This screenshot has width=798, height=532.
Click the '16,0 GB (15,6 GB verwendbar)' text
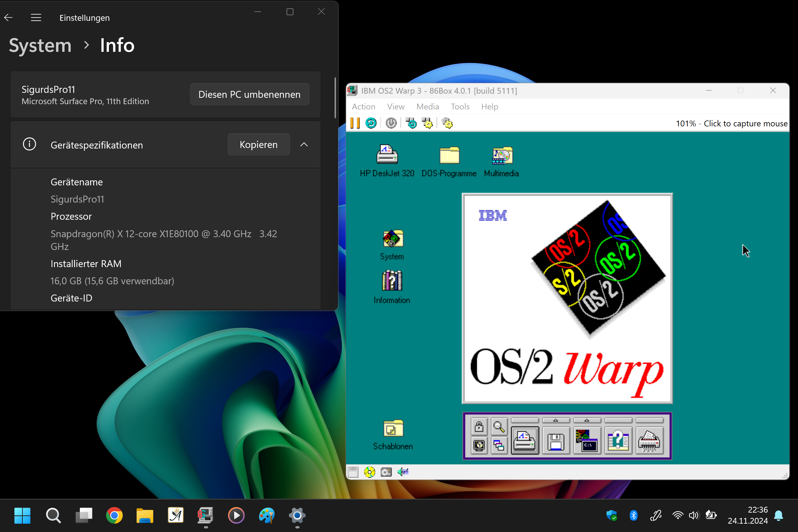point(112,281)
